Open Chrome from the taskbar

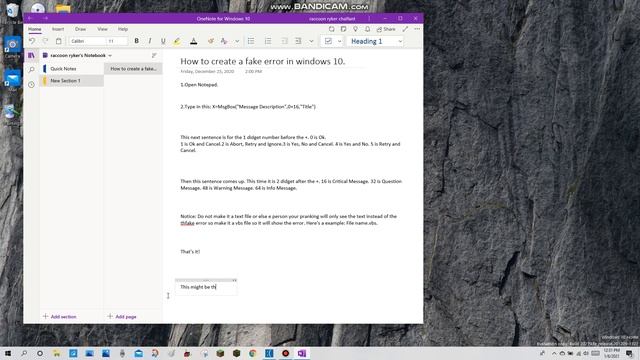[x=253, y=353]
